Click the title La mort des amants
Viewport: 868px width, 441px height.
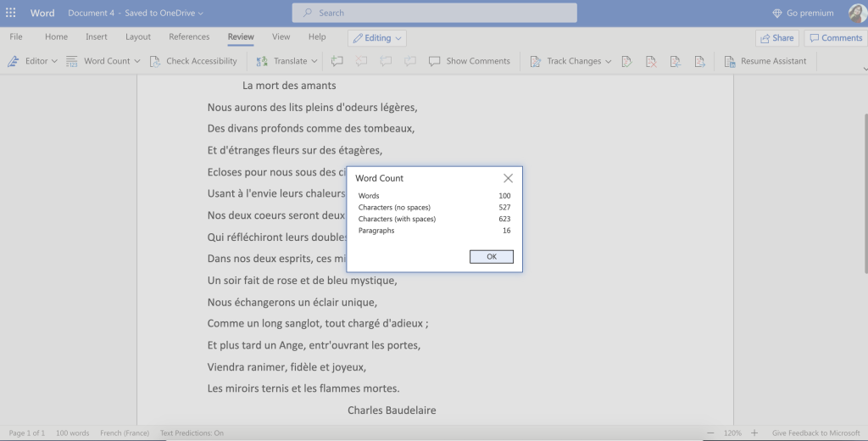click(x=289, y=86)
